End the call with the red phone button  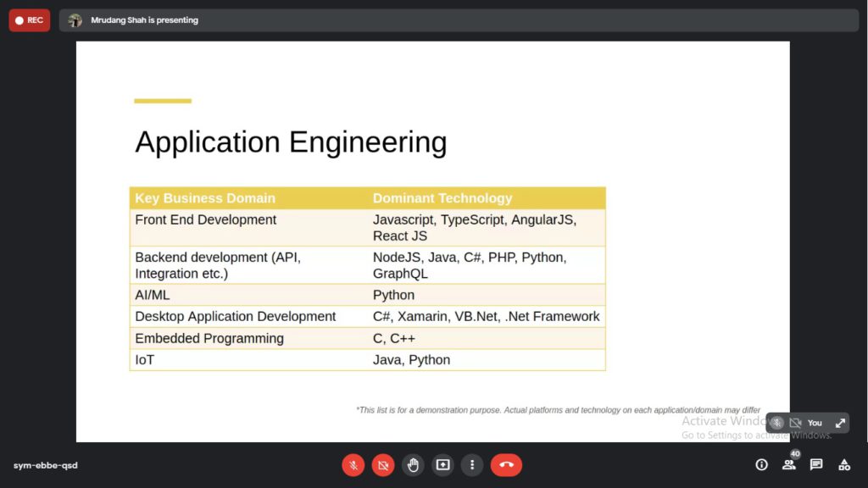[x=506, y=464]
